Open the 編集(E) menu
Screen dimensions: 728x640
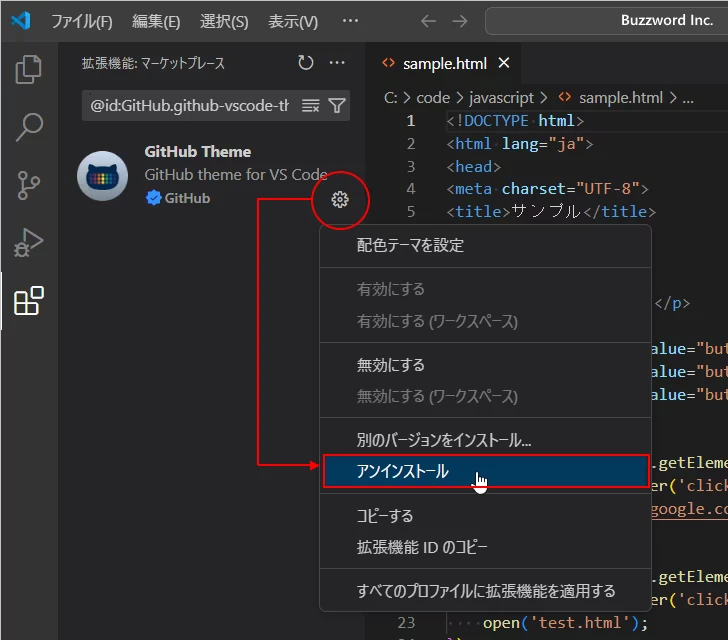(156, 21)
